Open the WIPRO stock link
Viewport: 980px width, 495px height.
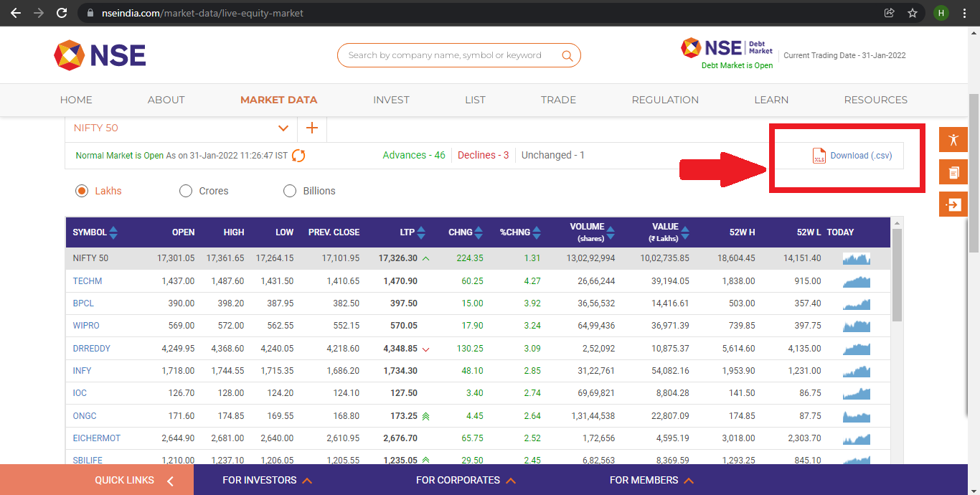[86, 326]
